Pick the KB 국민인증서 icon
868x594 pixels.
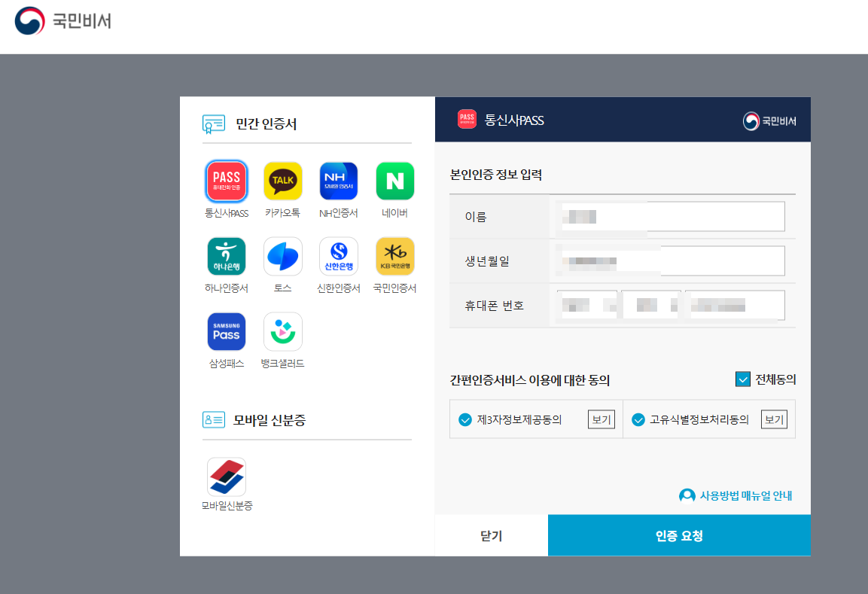pyautogui.click(x=394, y=256)
